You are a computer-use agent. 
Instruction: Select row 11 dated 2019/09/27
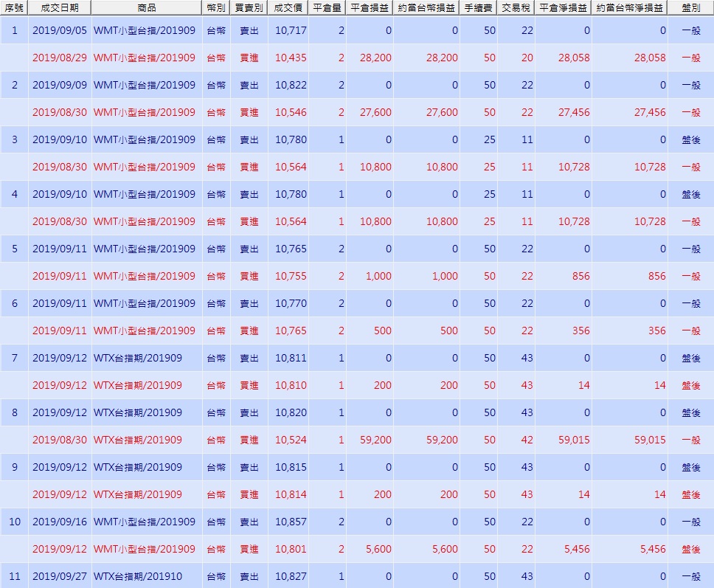[x=357, y=575]
